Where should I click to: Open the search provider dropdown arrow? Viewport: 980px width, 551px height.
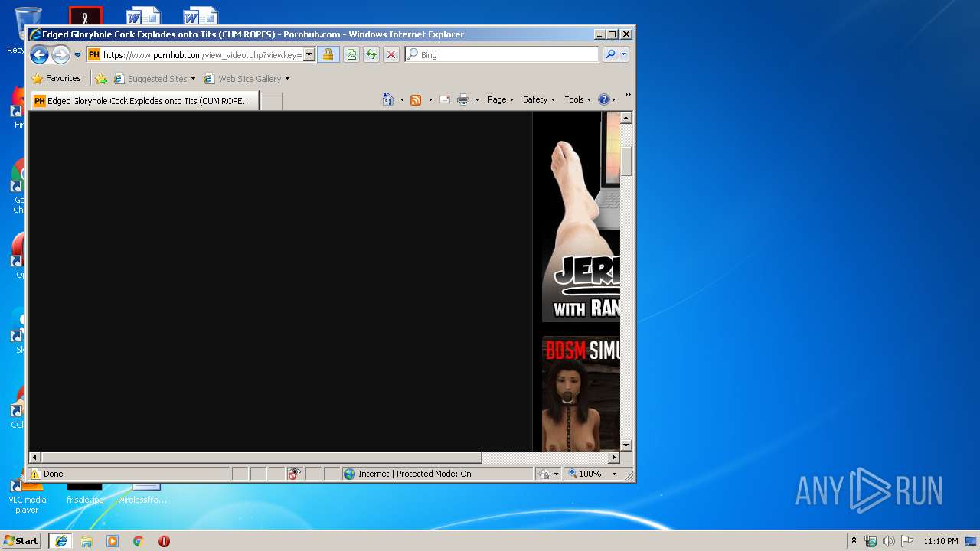[623, 54]
